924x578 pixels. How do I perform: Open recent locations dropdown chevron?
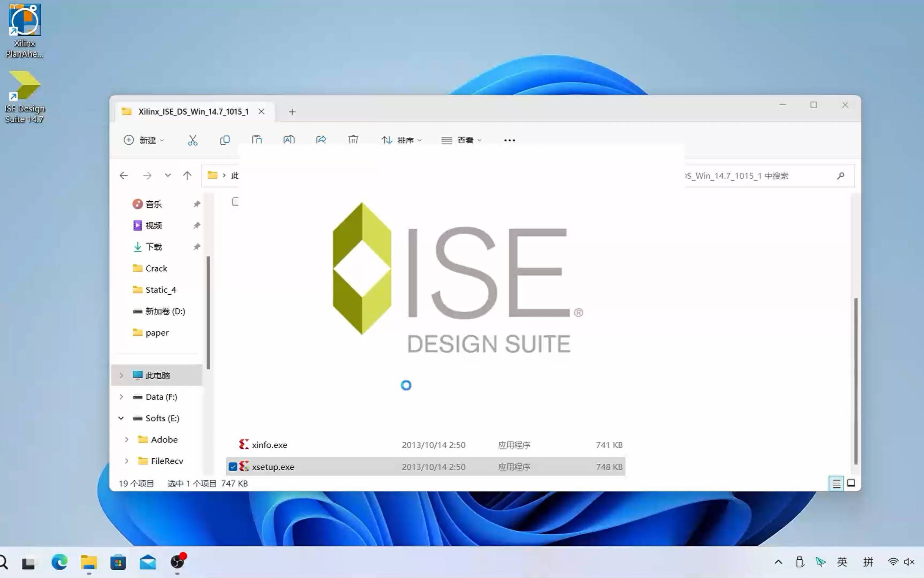[x=168, y=175]
